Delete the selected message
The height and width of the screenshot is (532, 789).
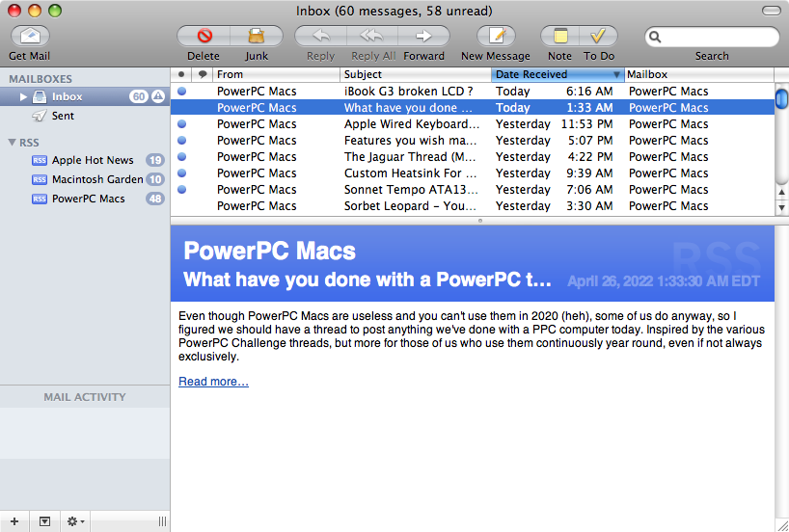[204, 37]
